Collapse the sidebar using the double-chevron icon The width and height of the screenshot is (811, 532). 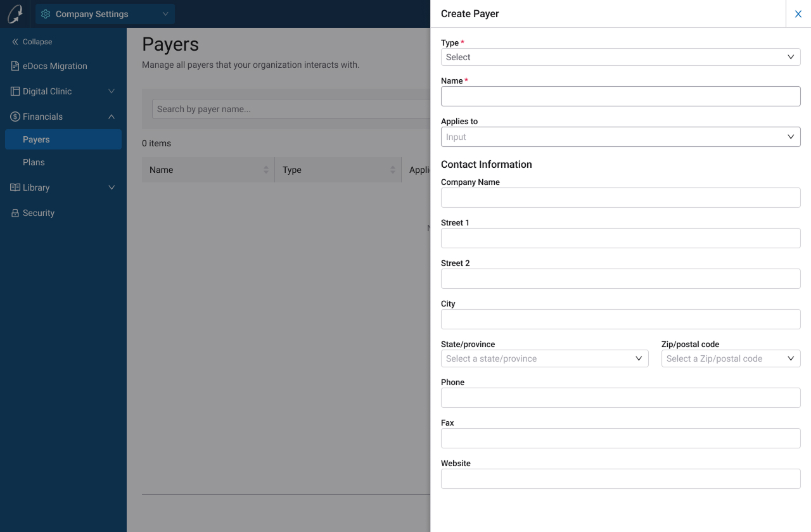(x=15, y=42)
